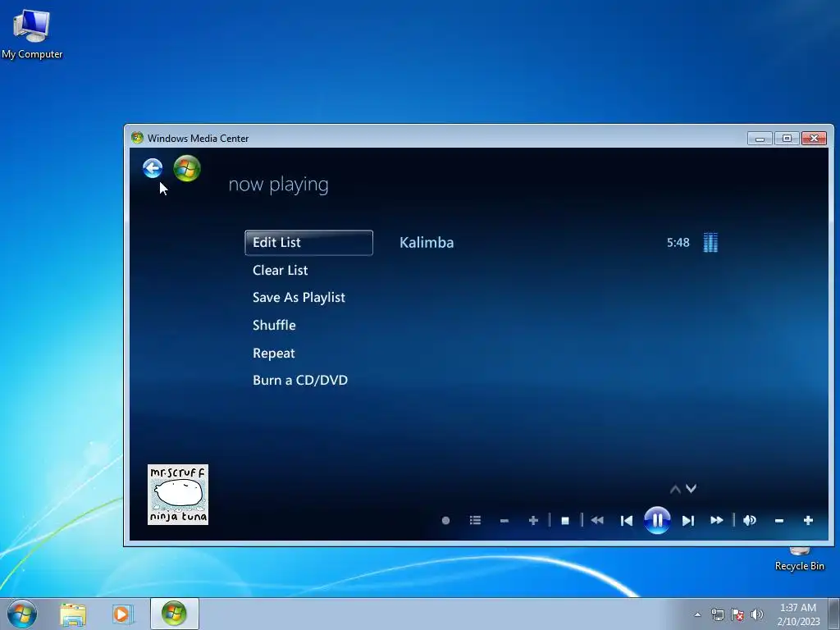Image resolution: width=840 pixels, height=630 pixels.
Task: Pause the playing song
Action: click(657, 520)
